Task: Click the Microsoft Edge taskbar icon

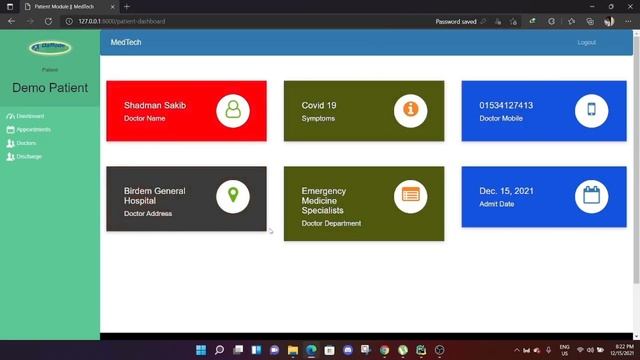Action: [311, 350]
